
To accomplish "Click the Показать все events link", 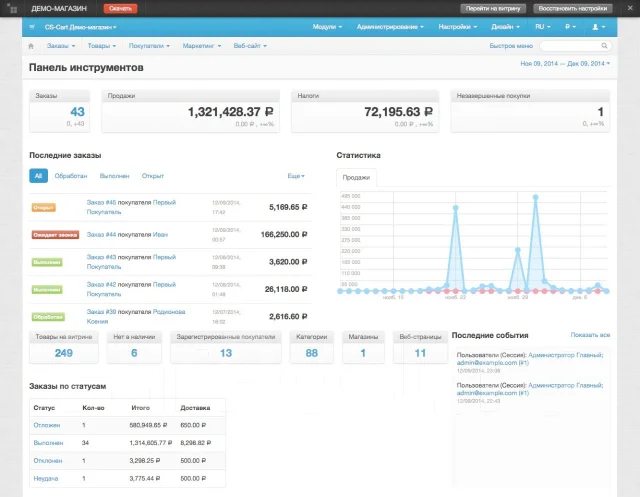I will pos(590,335).
